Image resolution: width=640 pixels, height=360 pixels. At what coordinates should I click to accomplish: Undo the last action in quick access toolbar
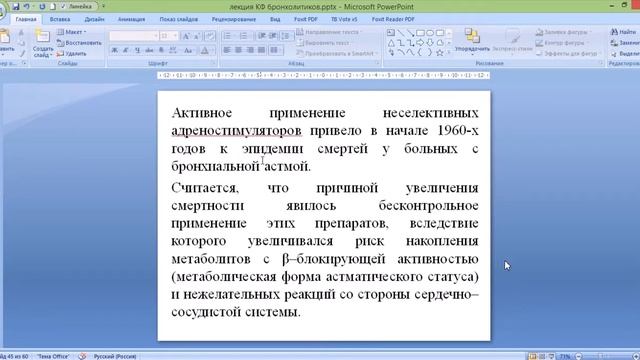[x=27, y=7]
